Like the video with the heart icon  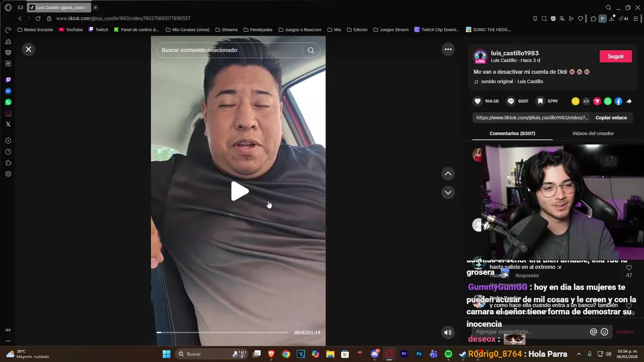(x=477, y=101)
